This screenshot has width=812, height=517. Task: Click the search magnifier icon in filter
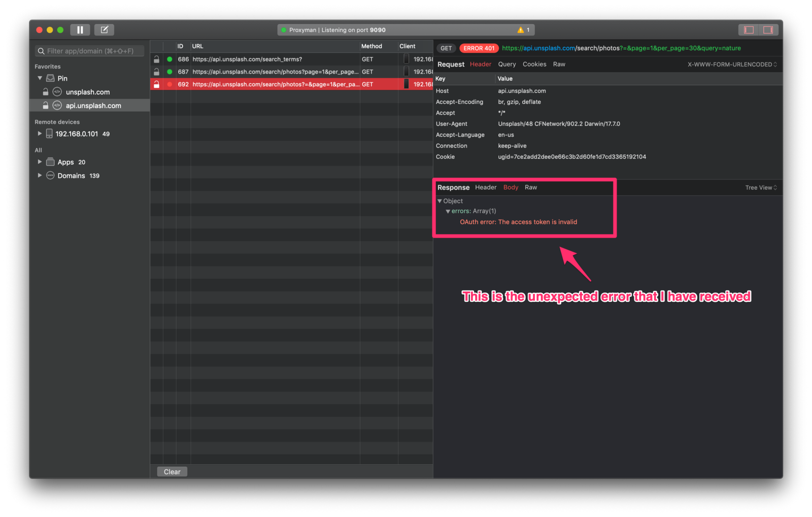[x=41, y=51]
